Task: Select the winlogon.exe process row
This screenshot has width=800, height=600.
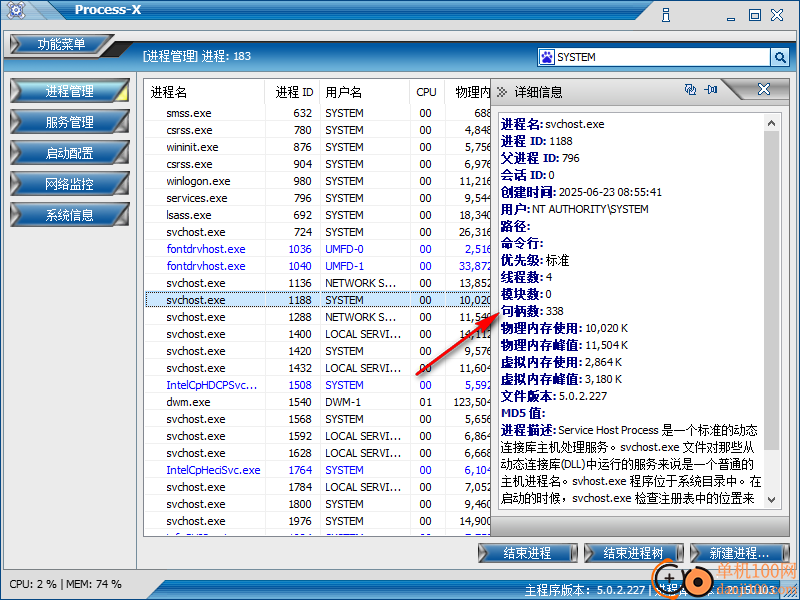Action: tap(317, 181)
